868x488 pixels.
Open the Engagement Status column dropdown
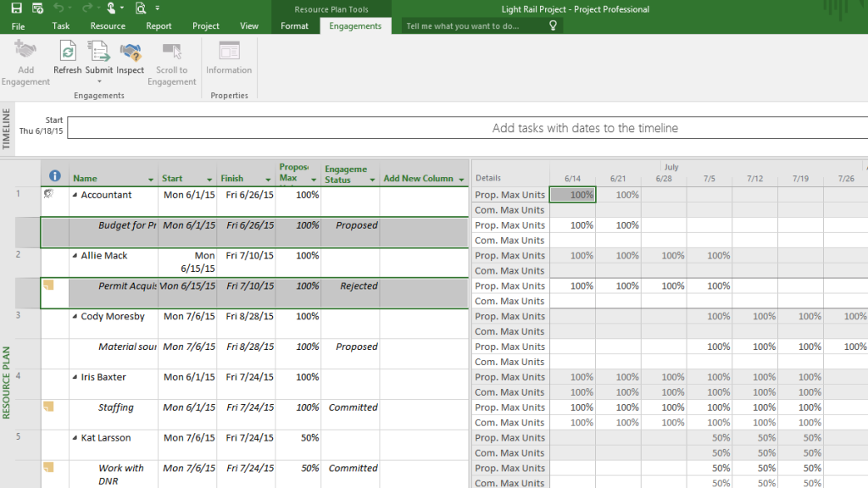(x=371, y=180)
